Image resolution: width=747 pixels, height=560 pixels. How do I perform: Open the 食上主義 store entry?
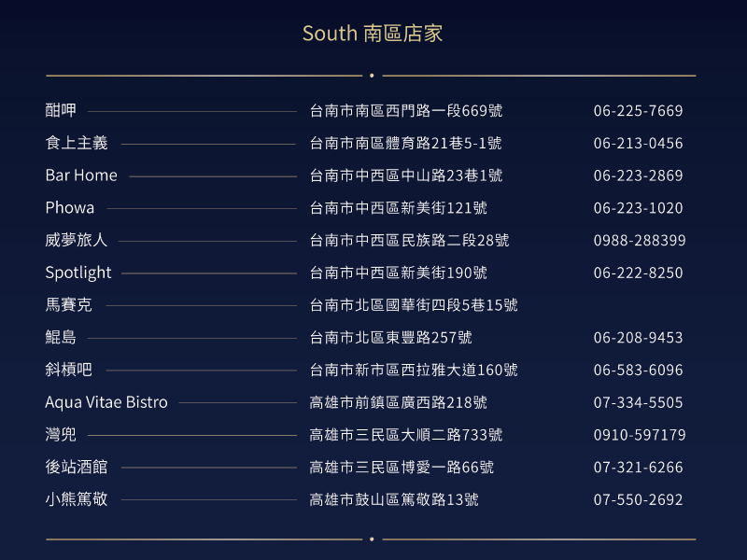77,143
